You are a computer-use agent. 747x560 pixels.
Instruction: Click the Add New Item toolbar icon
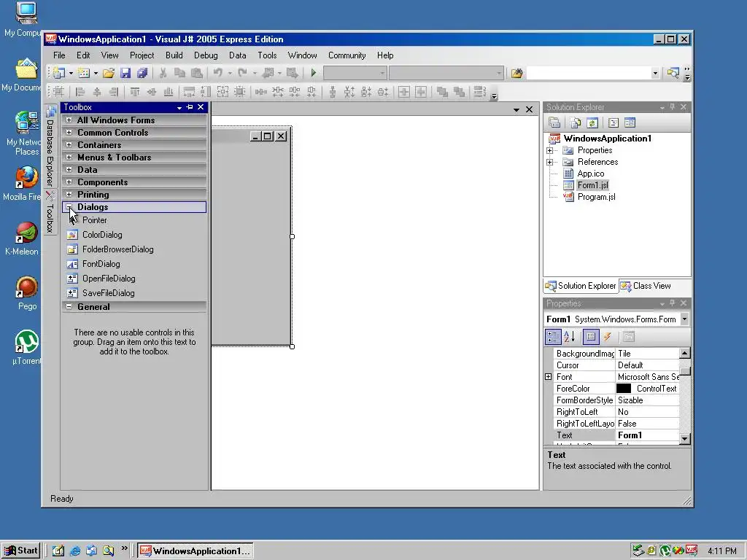(84, 73)
